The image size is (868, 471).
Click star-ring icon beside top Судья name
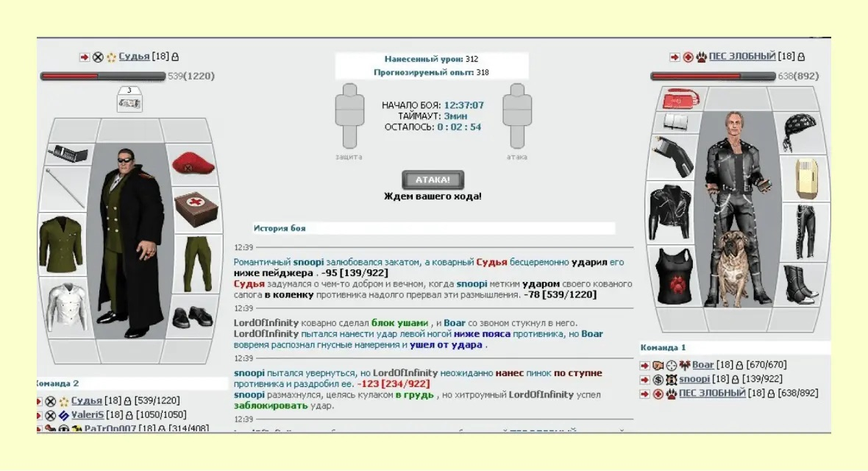point(111,57)
